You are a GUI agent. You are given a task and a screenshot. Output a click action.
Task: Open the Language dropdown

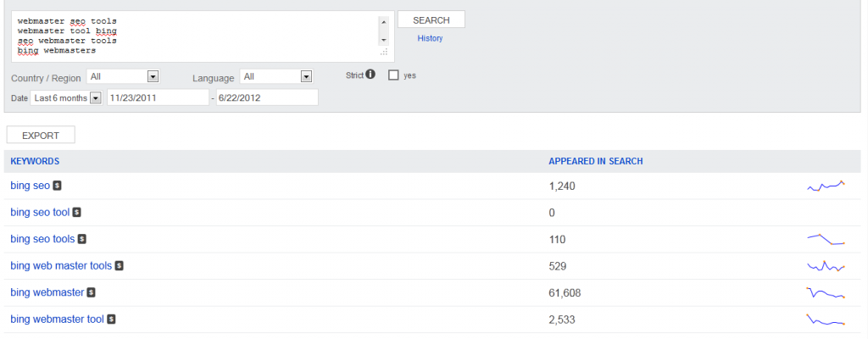coord(276,77)
